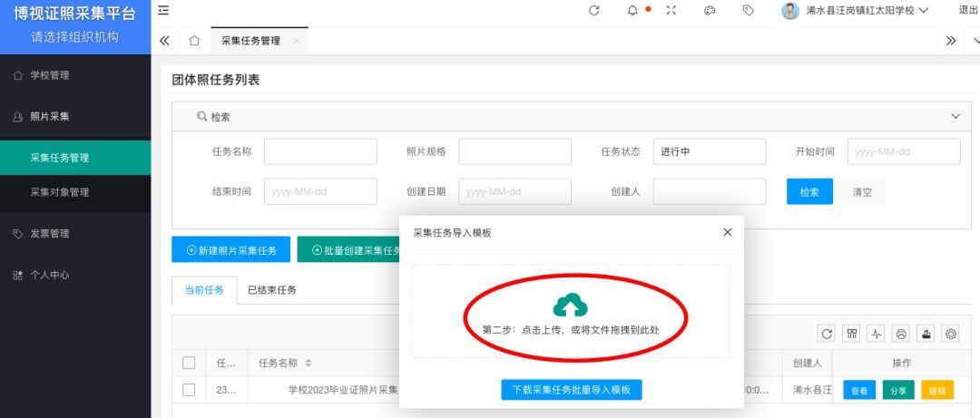Open table settings gear icon

tap(951, 334)
